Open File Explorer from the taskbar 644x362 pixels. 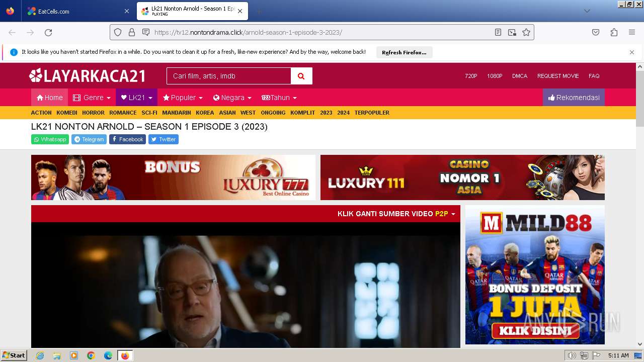pos(57,355)
